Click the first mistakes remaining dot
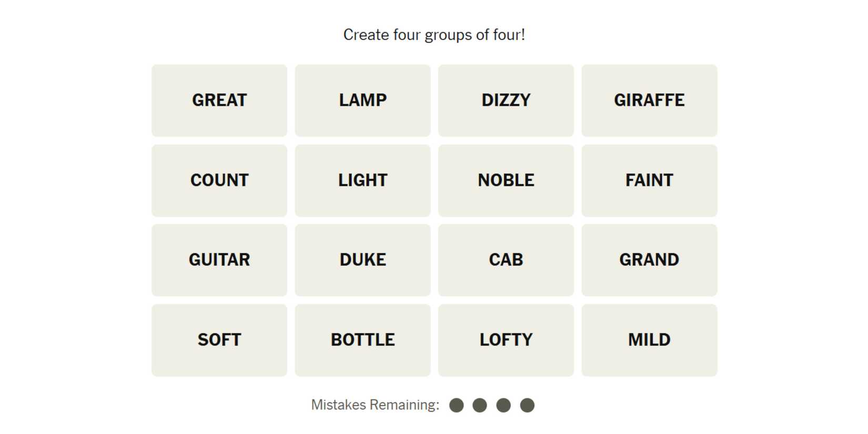Image resolution: width=868 pixels, height=434 pixels. [x=457, y=405]
